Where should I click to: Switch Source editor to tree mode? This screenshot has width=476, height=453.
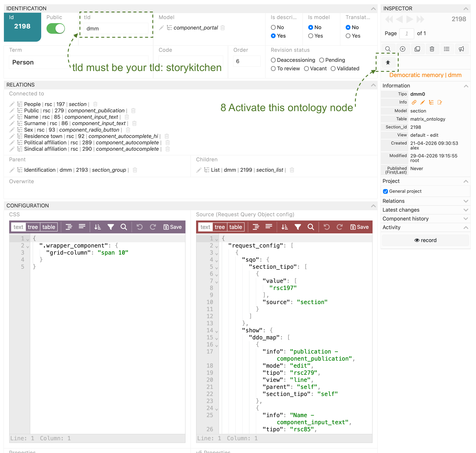[x=220, y=227]
